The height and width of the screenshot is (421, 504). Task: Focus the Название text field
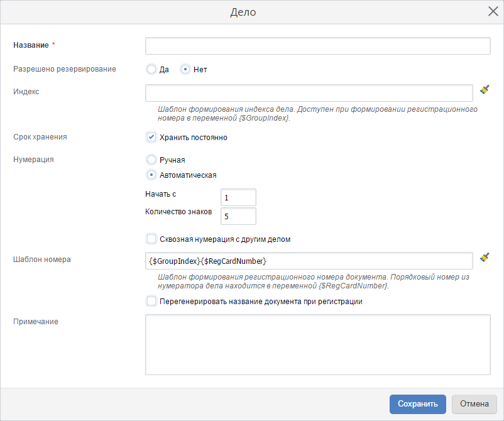pos(317,46)
